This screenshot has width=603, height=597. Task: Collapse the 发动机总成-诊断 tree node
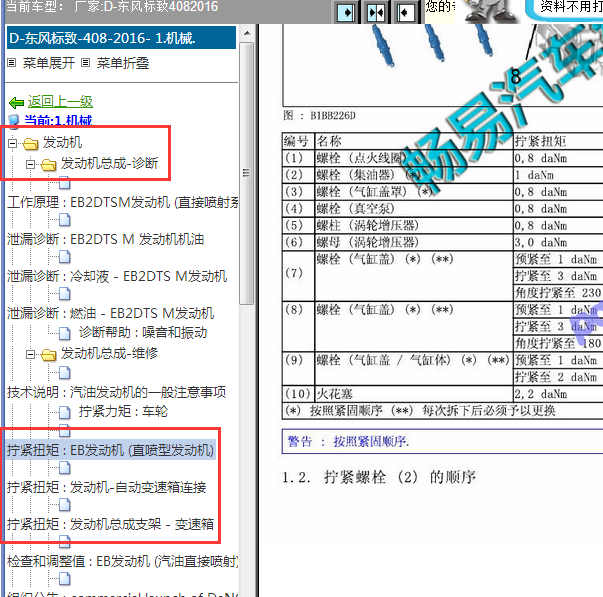tap(30, 165)
